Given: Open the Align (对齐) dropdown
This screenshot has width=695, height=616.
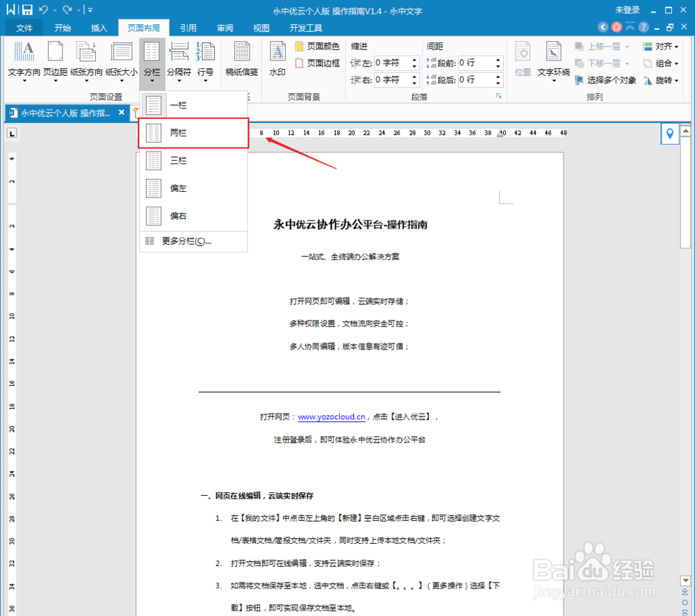Looking at the screenshot, I should click(660, 46).
